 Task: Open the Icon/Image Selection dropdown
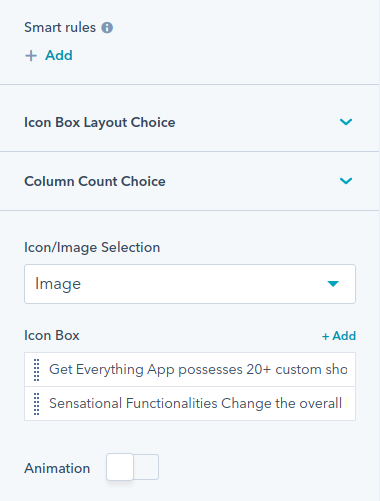pyautogui.click(x=190, y=284)
